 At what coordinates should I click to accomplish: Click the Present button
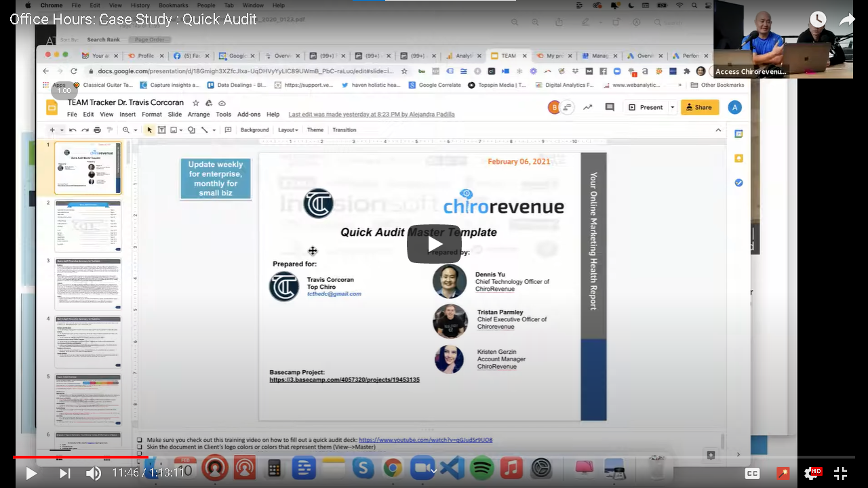point(646,107)
